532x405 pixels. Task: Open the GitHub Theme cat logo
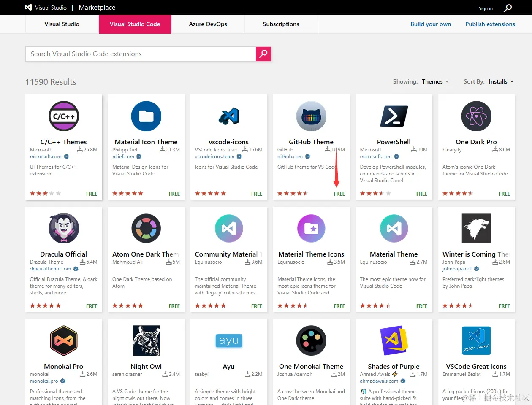[x=311, y=116]
